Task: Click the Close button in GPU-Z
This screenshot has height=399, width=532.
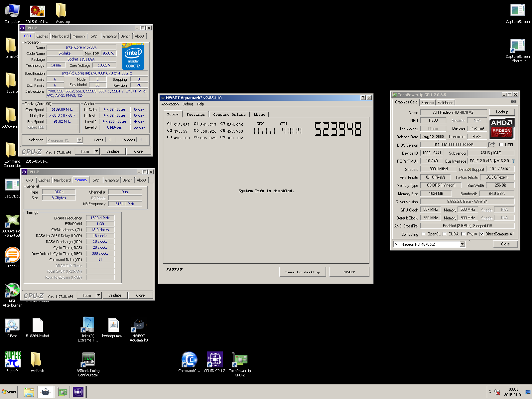Action: (x=505, y=244)
